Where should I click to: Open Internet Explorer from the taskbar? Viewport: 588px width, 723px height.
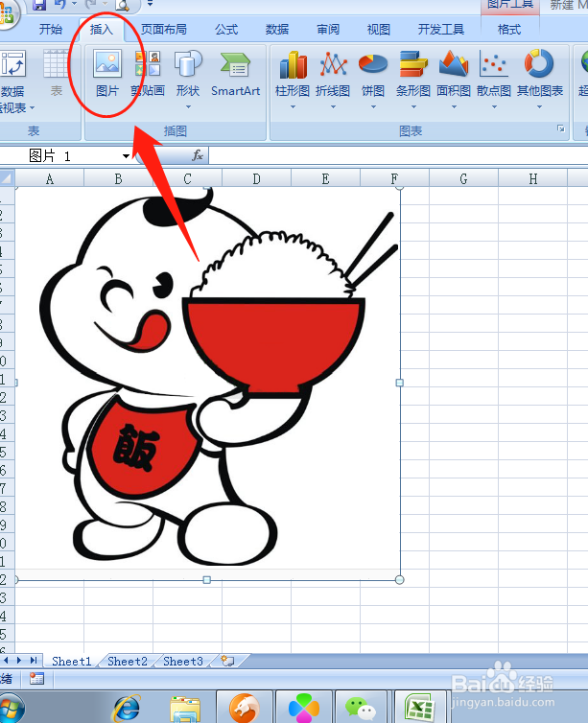(x=127, y=709)
